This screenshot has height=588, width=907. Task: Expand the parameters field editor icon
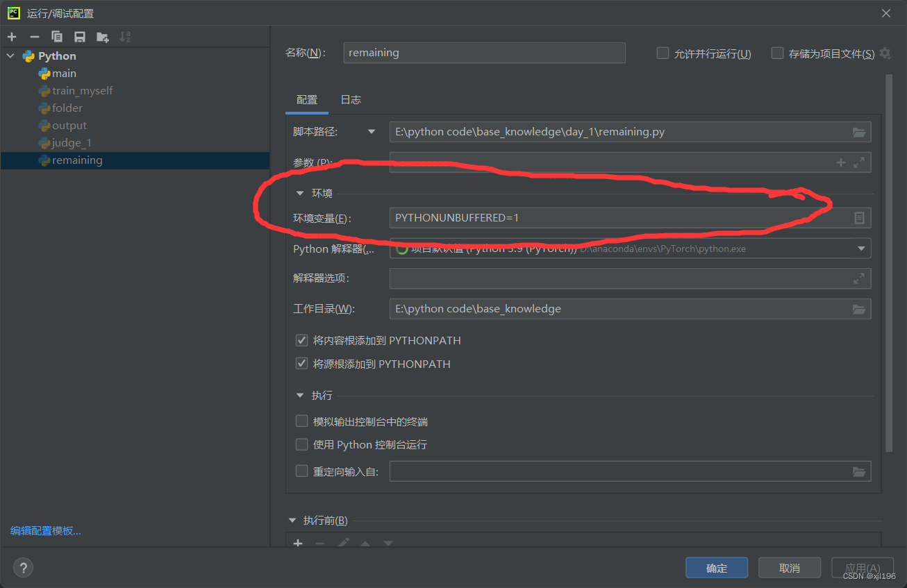point(859,162)
